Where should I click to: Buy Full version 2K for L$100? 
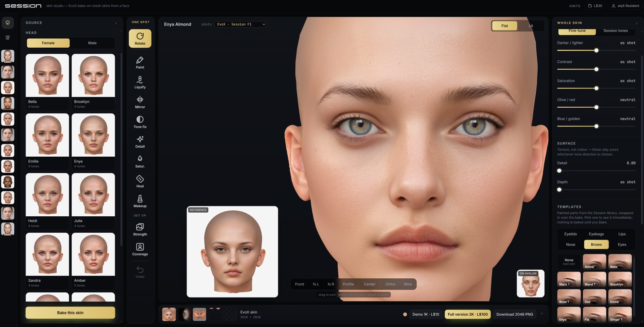point(468,314)
